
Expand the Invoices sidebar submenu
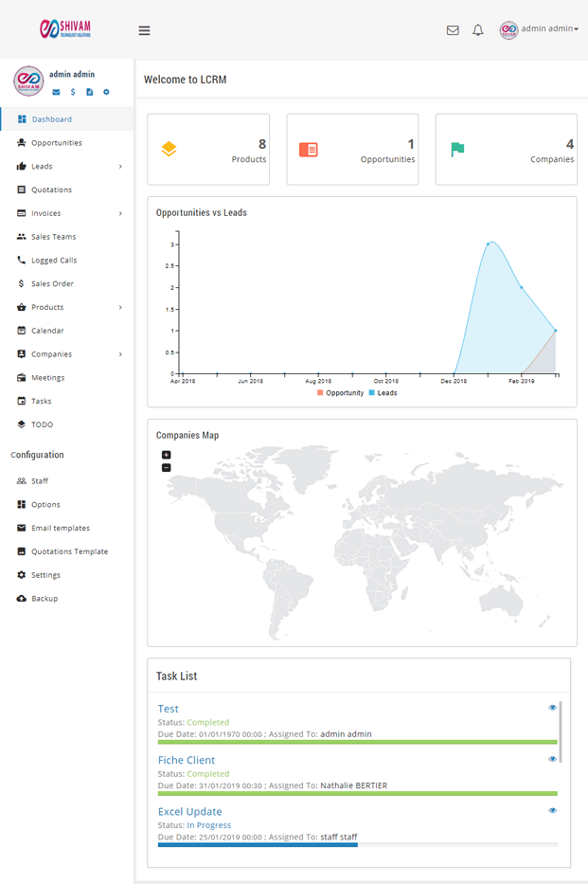click(x=120, y=213)
